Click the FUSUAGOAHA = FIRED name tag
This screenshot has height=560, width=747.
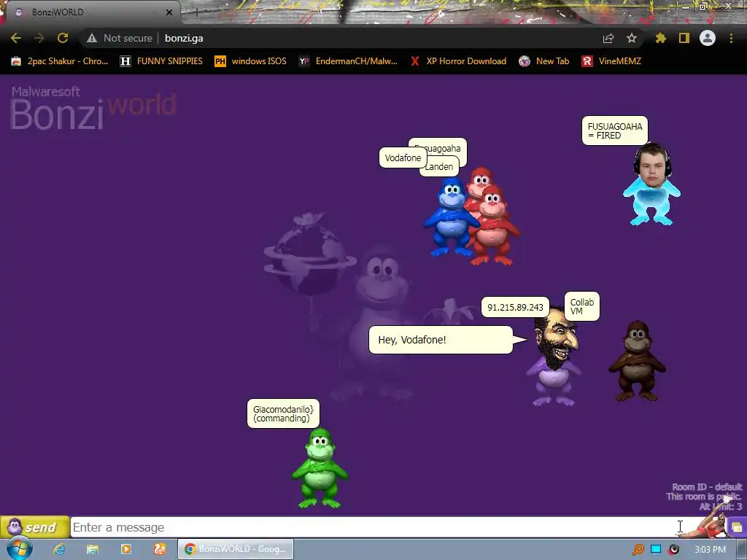(x=615, y=131)
